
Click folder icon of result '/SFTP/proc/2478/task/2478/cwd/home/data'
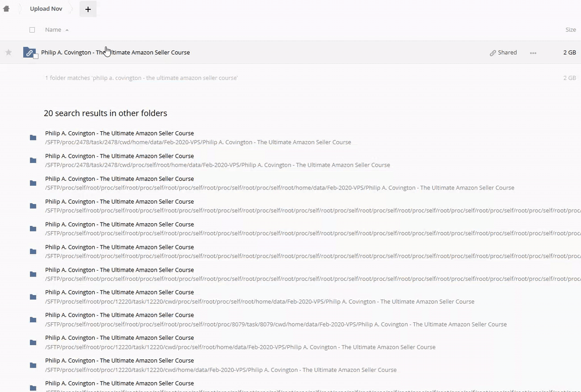point(33,138)
